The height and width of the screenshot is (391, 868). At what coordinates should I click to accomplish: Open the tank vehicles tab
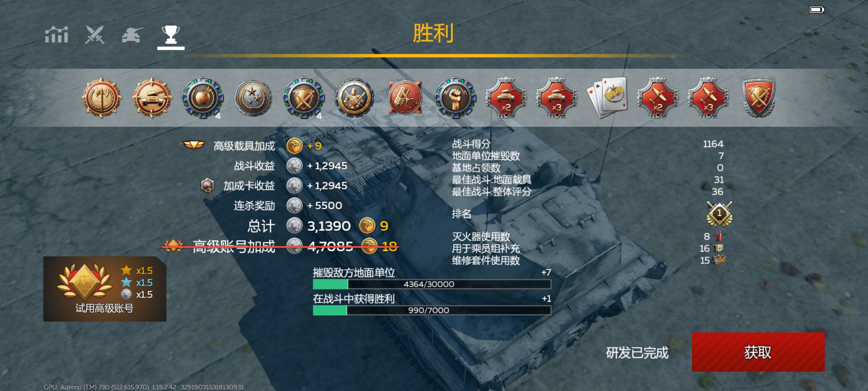point(132,35)
